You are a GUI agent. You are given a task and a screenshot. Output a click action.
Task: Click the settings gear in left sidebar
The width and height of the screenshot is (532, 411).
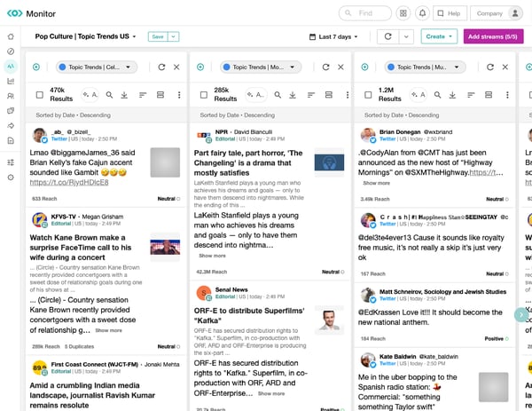[x=11, y=176]
